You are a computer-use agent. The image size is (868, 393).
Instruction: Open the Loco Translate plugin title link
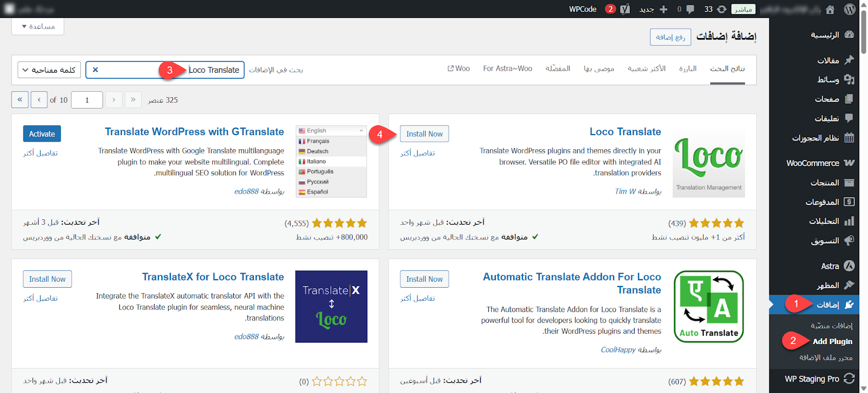pyautogui.click(x=625, y=132)
